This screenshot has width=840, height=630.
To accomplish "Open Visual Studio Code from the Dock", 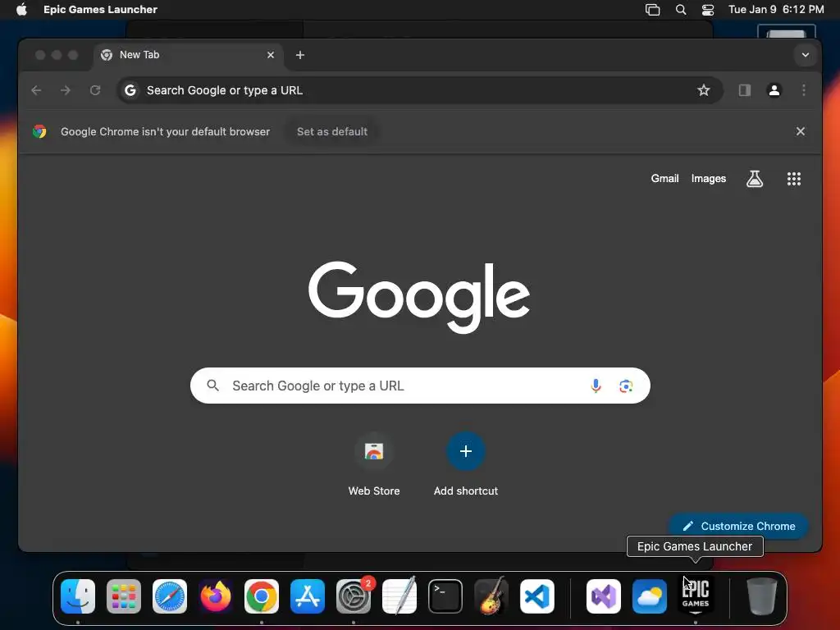I will pos(537,596).
